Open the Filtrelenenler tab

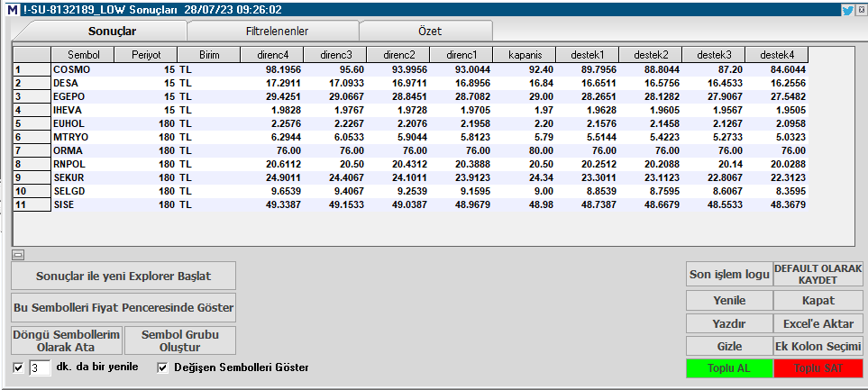(277, 31)
